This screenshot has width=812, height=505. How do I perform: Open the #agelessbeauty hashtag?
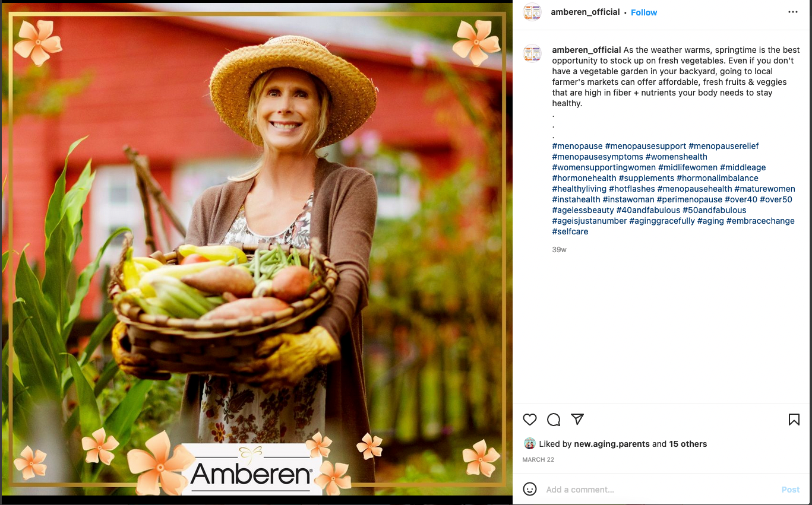click(x=583, y=210)
